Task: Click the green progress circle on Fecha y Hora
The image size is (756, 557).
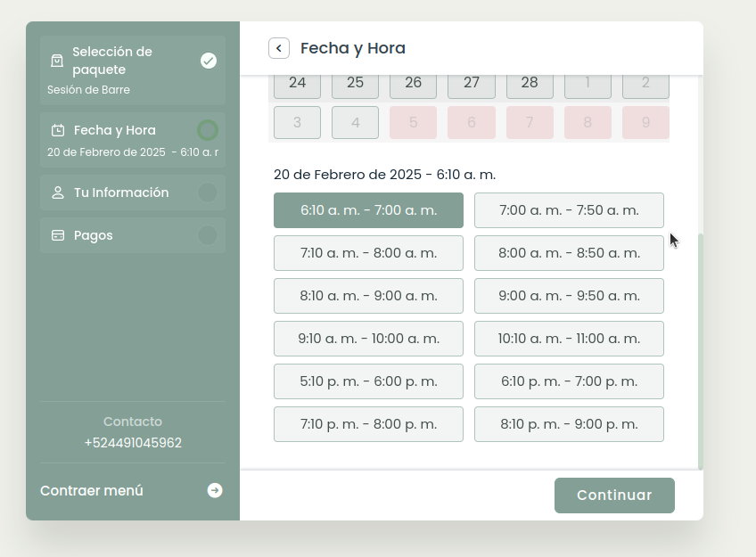Action: pos(208,130)
